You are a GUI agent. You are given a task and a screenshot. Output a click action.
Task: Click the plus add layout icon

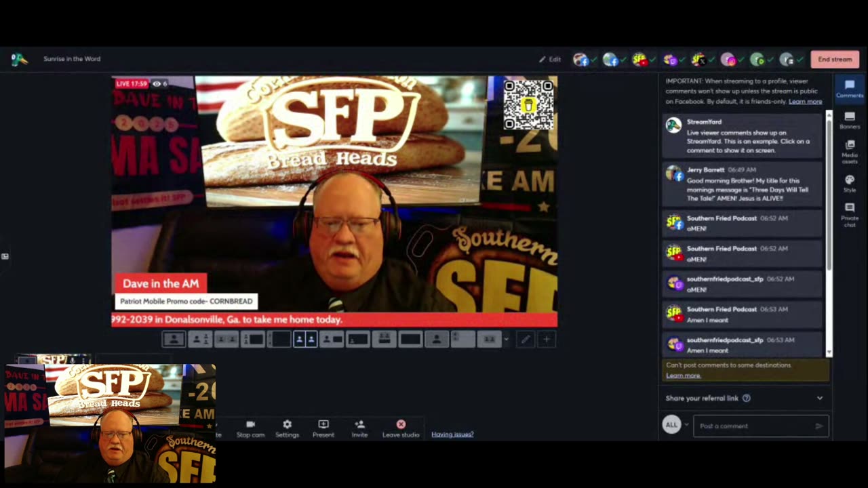[546, 340]
